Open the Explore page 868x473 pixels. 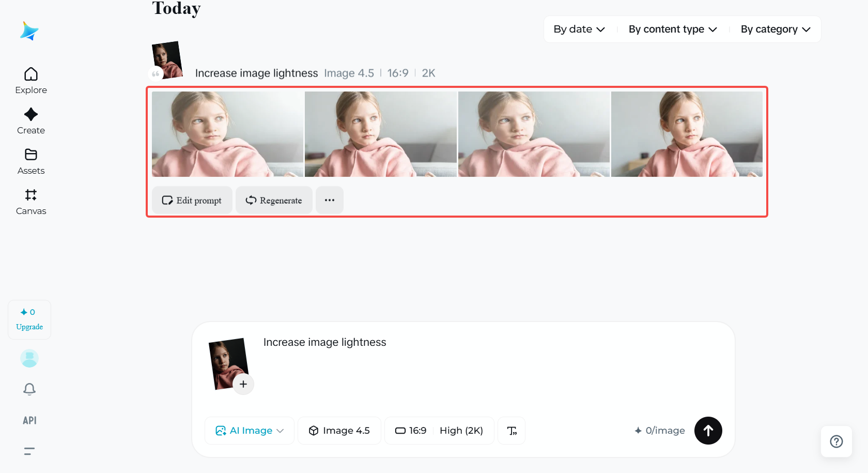[x=31, y=81]
